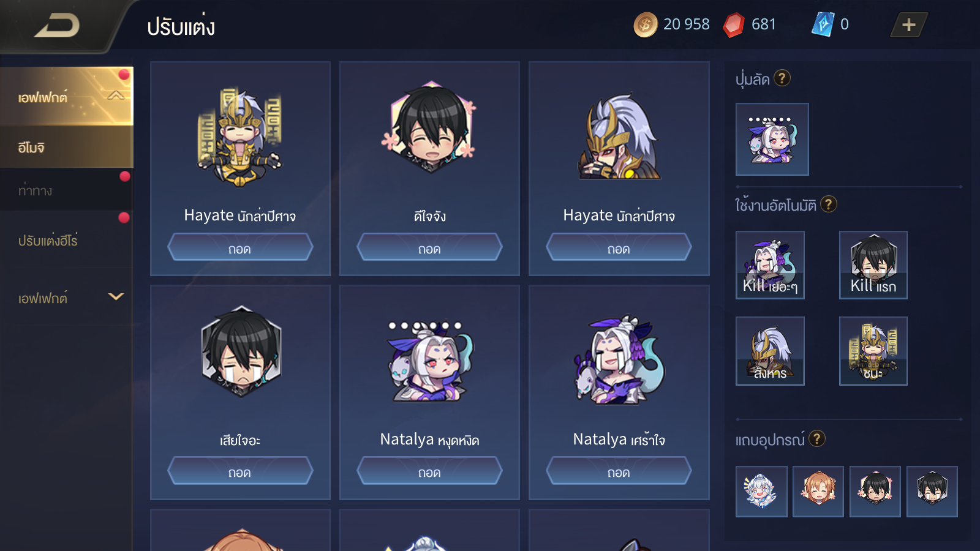Open the ท่าทาง tab
This screenshot has width=980, height=551.
[x=67, y=190]
